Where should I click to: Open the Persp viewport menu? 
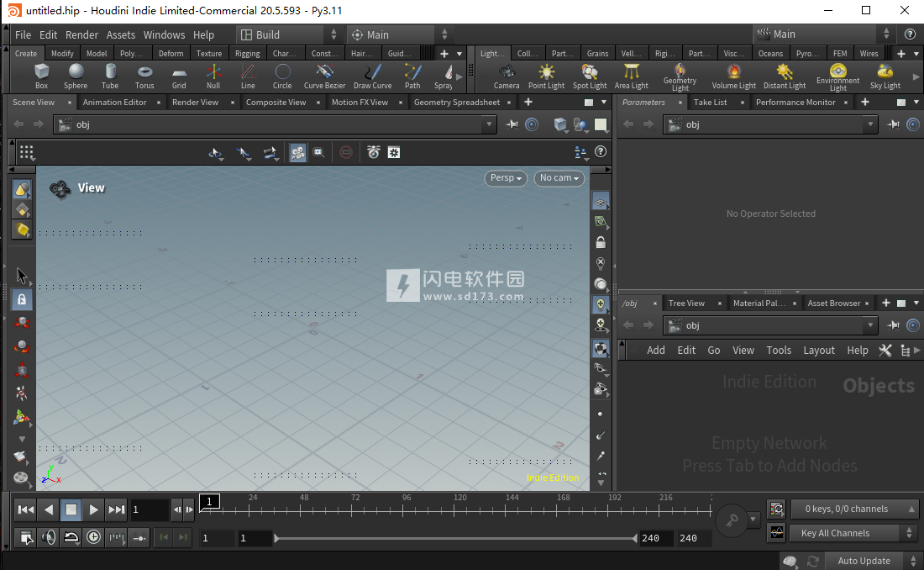[x=506, y=178]
